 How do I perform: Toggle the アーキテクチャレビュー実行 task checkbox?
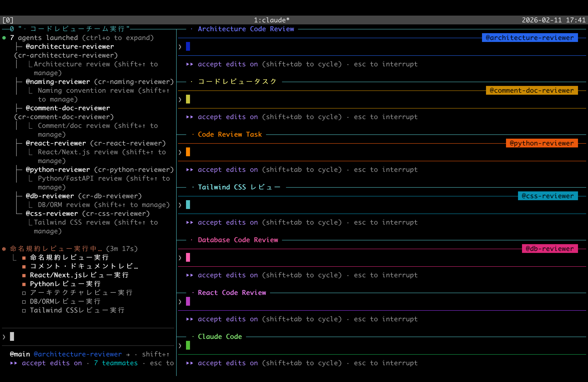click(24, 293)
